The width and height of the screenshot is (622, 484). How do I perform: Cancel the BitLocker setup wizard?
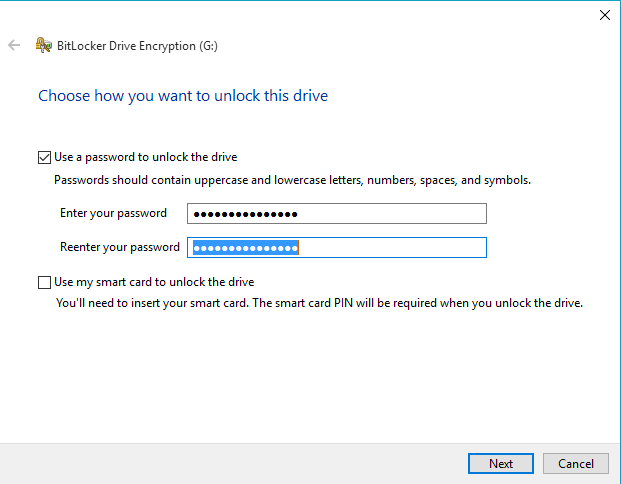576,463
